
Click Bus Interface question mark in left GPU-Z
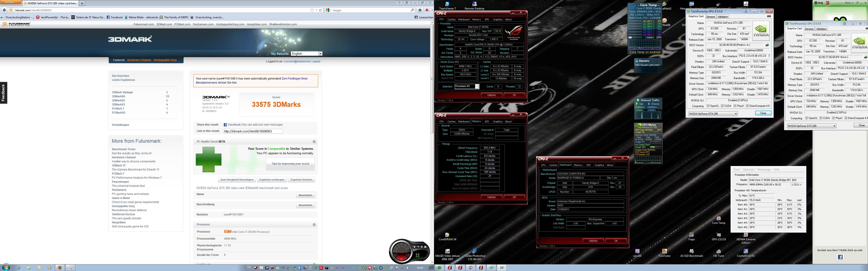click(769, 56)
